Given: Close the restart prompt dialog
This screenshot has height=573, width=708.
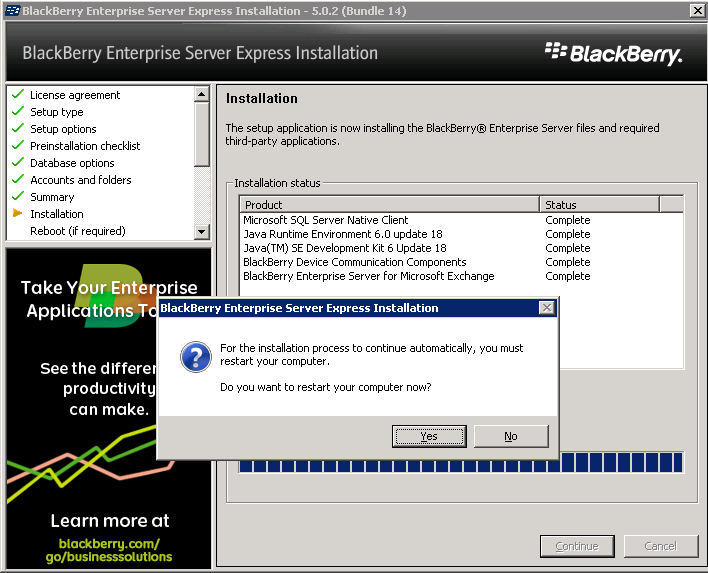Looking at the screenshot, I should [x=546, y=308].
